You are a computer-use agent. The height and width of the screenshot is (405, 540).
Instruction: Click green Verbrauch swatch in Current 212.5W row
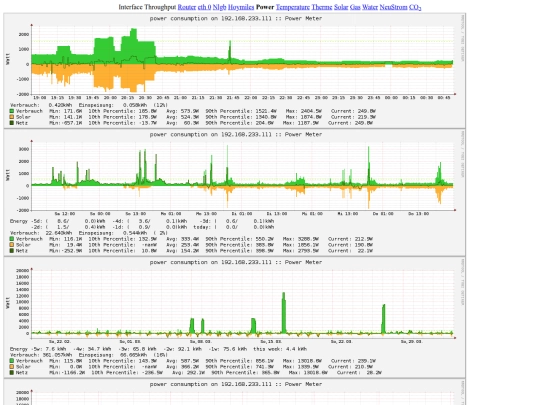[x=12, y=239]
